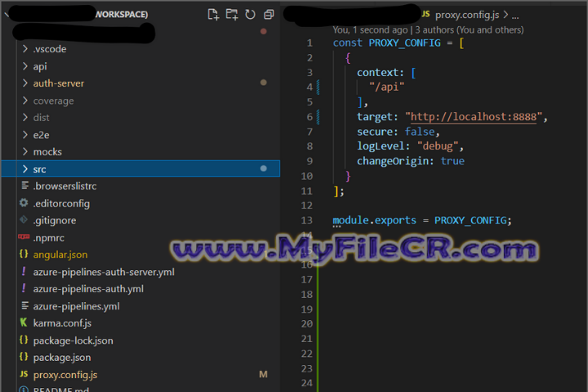Screen dimensions: 588x392
Task: Click line number 7 in the gutter
Action: (310, 132)
